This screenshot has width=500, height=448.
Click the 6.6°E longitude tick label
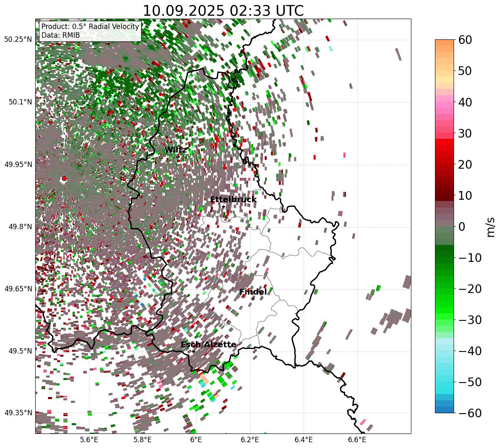[357, 440]
